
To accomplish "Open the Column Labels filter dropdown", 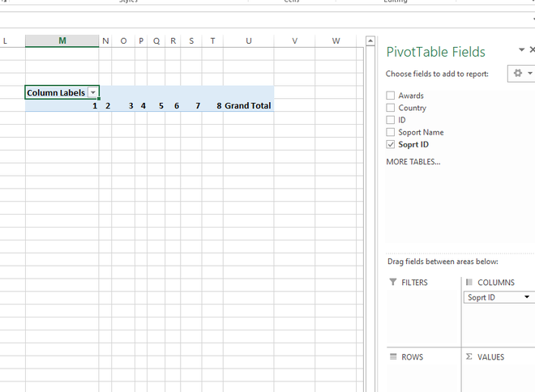I will pos(92,92).
